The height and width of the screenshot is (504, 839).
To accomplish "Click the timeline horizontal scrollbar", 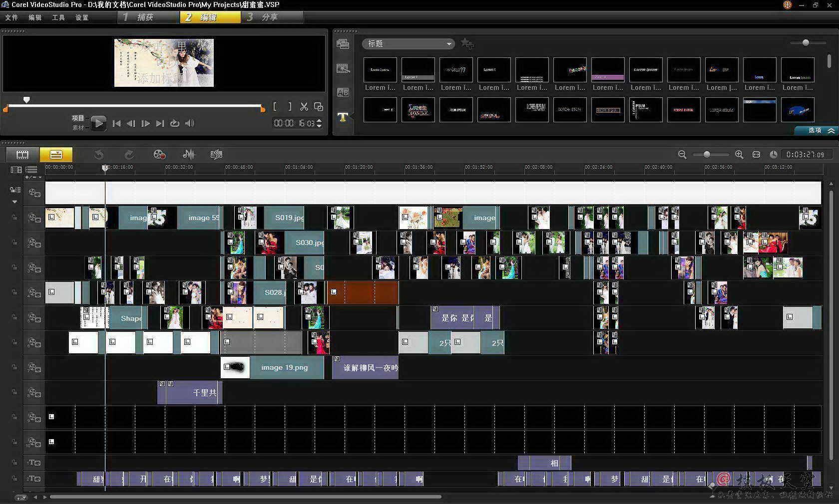I will click(245, 497).
